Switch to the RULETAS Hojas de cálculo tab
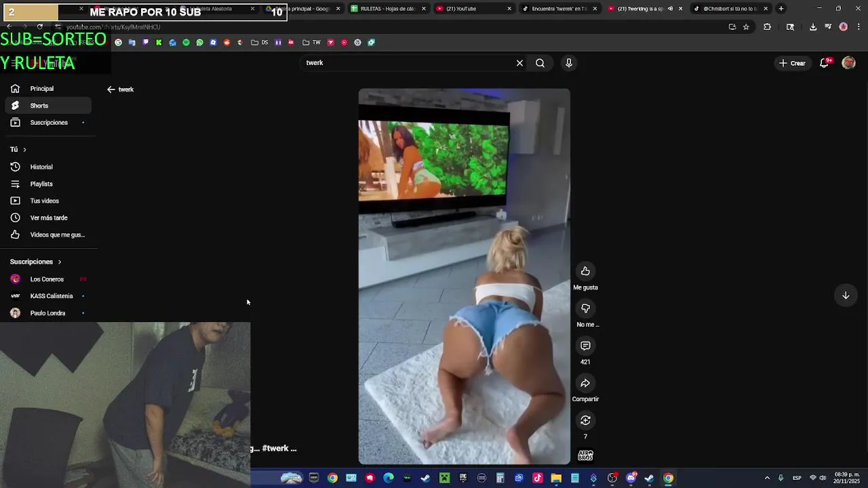Screen dimensions: 868x488 pyautogui.click(x=388, y=9)
